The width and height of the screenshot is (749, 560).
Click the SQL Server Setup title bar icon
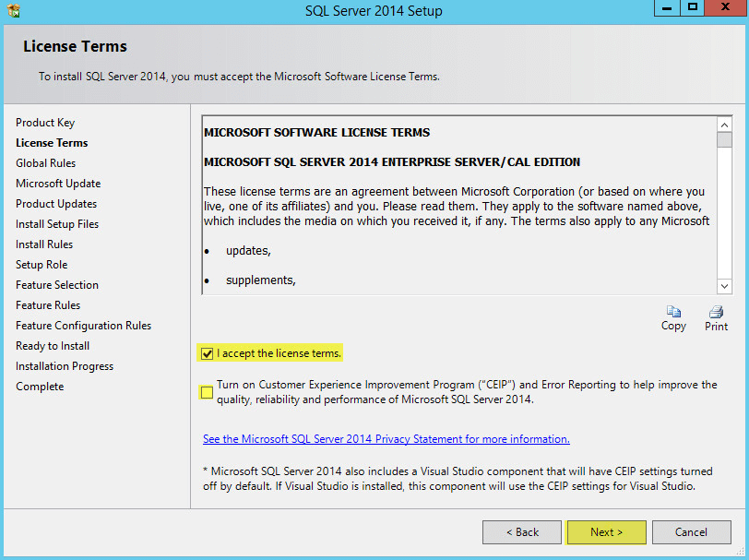[14, 10]
